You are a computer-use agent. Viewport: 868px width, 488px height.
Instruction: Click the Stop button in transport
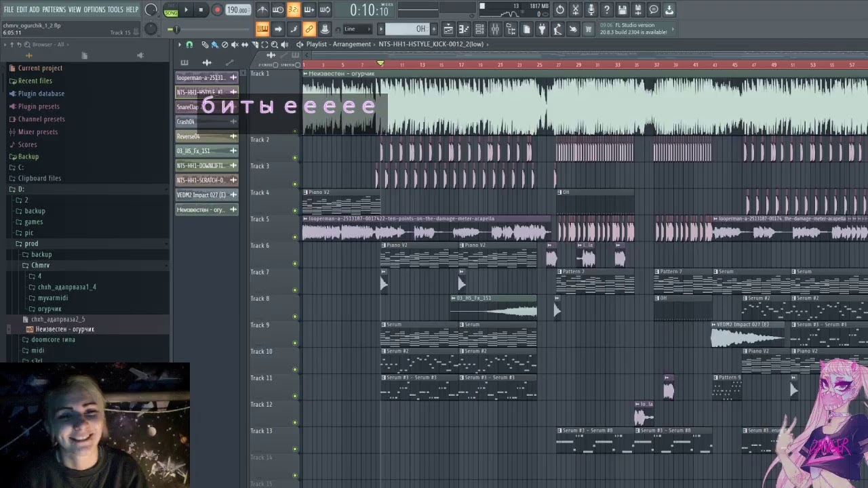(x=201, y=10)
